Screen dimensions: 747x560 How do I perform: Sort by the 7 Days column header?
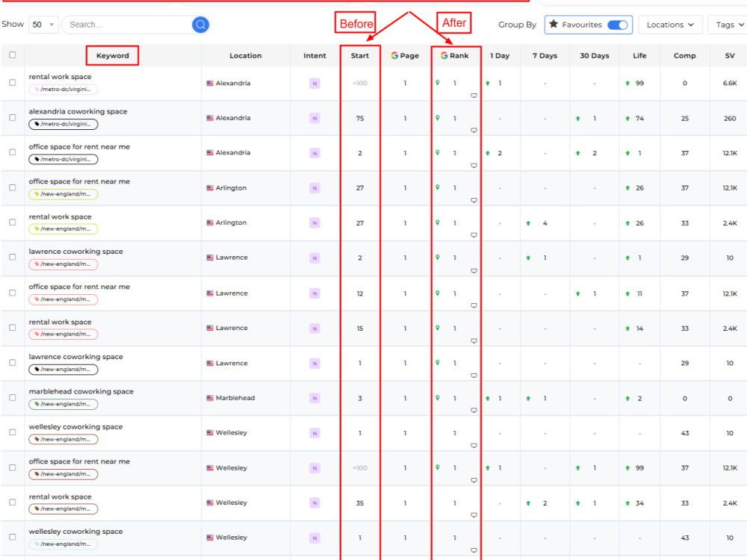(x=545, y=56)
